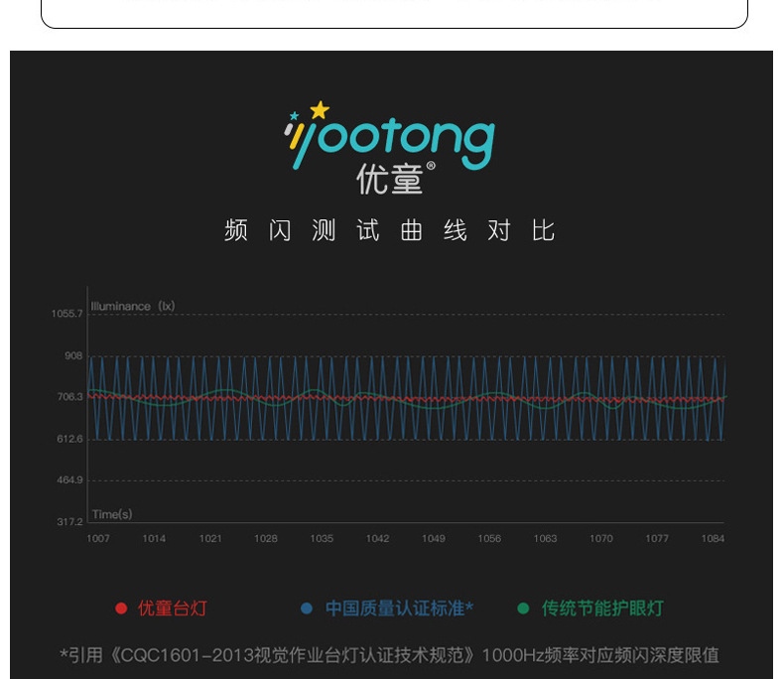
Task: Click the 优童台灯 legend label
Action: (173, 608)
